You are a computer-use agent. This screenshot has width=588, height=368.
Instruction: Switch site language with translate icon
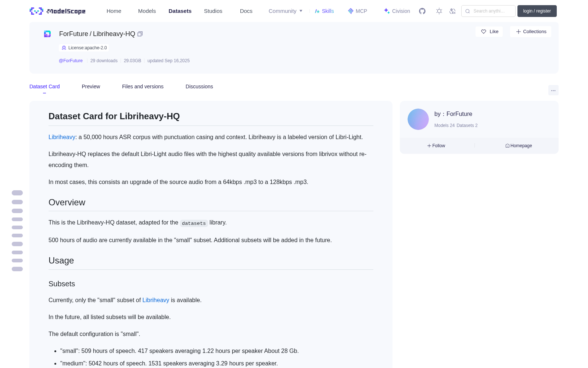(x=452, y=11)
